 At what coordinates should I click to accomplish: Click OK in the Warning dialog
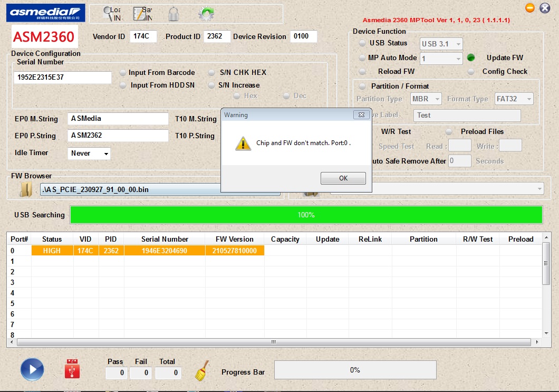(x=343, y=178)
